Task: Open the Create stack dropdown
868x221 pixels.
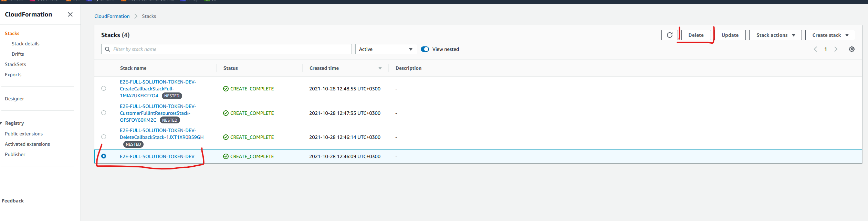Action: coord(830,35)
